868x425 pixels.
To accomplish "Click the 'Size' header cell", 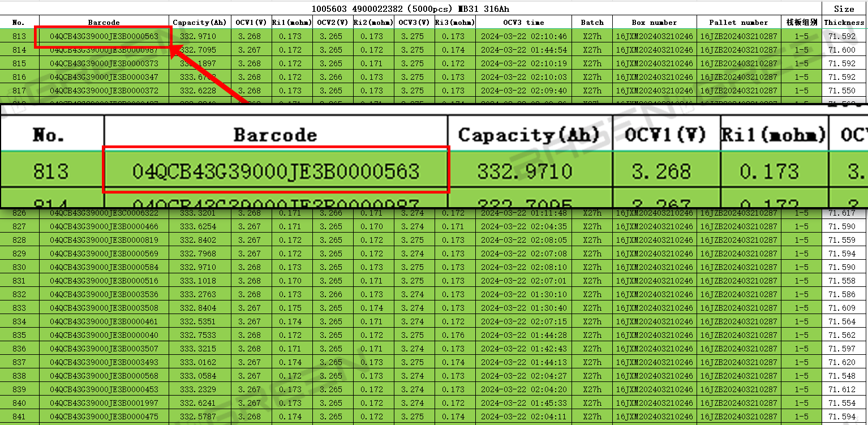I will coord(844,8).
